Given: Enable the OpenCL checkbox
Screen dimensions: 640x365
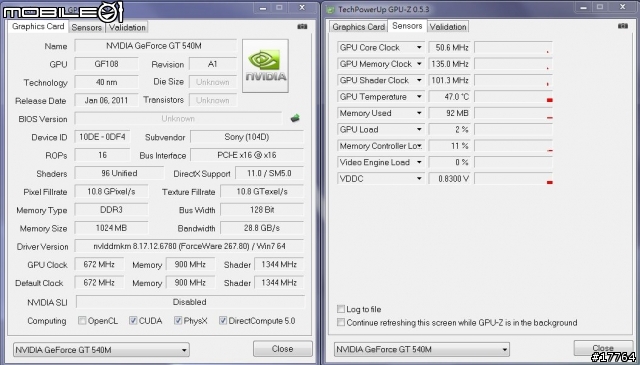Looking at the screenshot, I should (82, 320).
